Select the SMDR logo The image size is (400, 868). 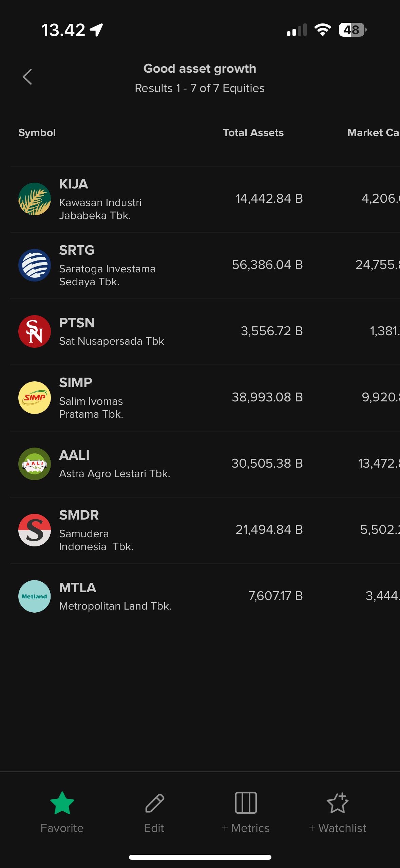[x=35, y=530]
